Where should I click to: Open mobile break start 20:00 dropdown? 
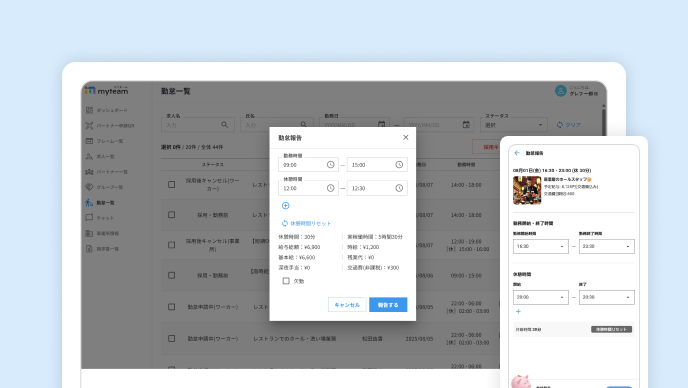541,297
